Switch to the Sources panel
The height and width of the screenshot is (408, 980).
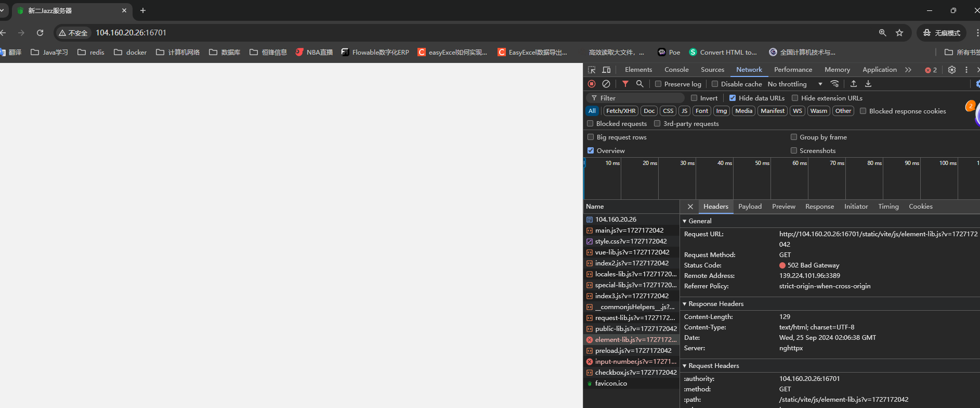pyautogui.click(x=712, y=70)
